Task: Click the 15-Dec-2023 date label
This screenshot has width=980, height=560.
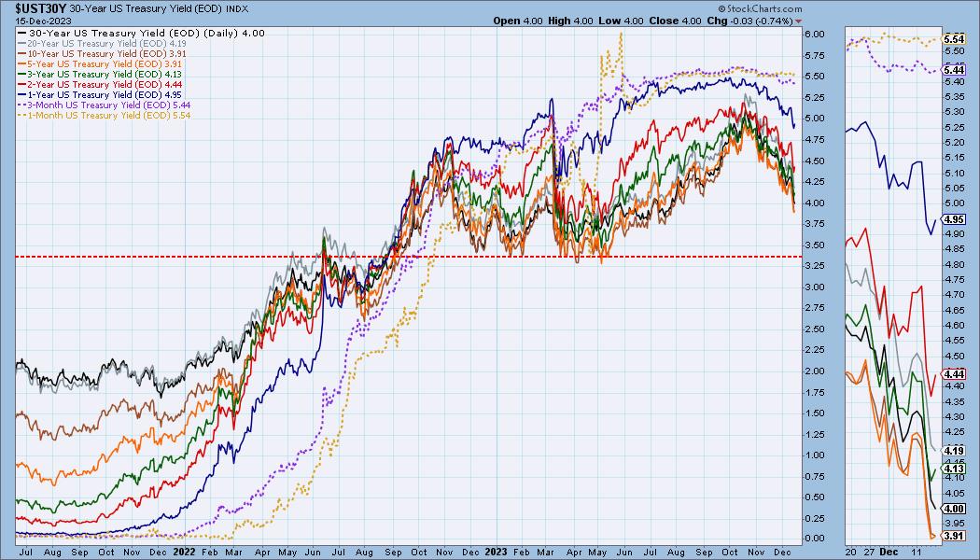Action: coord(44,21)
